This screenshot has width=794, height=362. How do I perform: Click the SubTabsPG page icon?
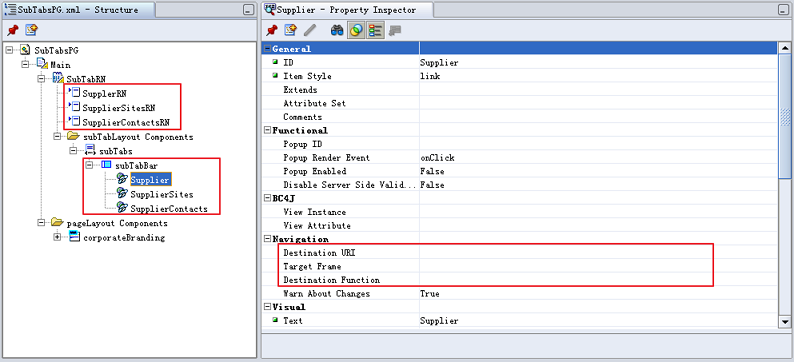pyautogui.click(x=25, y=50)
